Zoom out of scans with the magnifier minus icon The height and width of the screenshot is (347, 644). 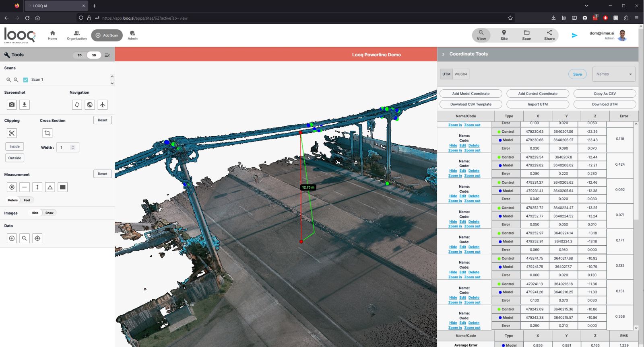click(16, 80)
